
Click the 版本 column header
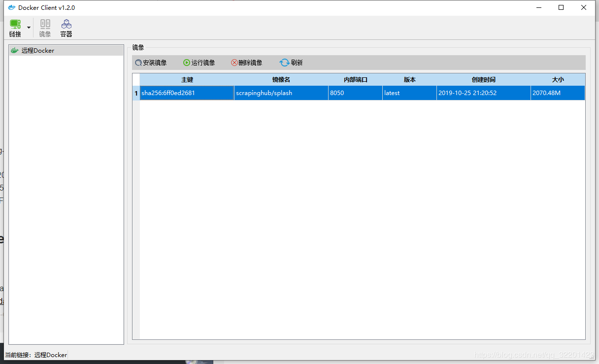pyautogui.click(x=409, y=79)
